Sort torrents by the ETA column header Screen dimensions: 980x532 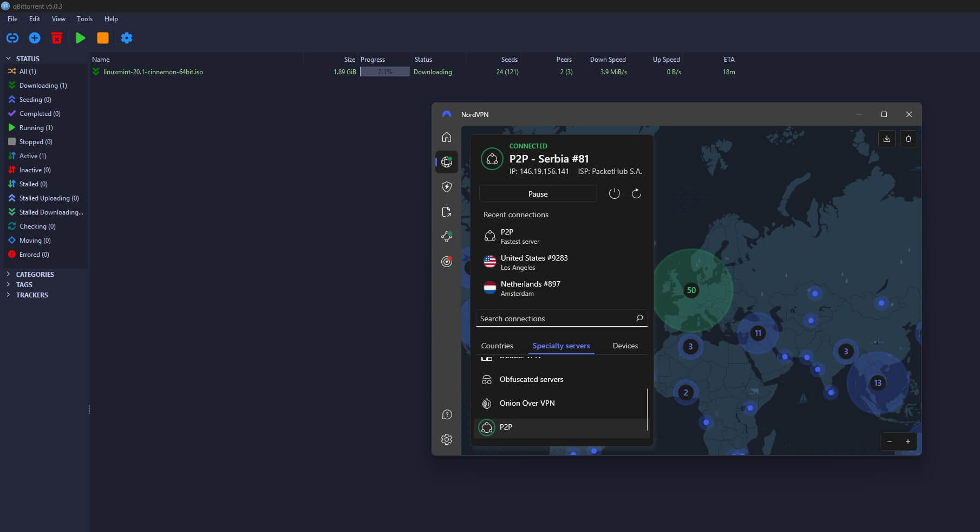click(x=729, y=60)
